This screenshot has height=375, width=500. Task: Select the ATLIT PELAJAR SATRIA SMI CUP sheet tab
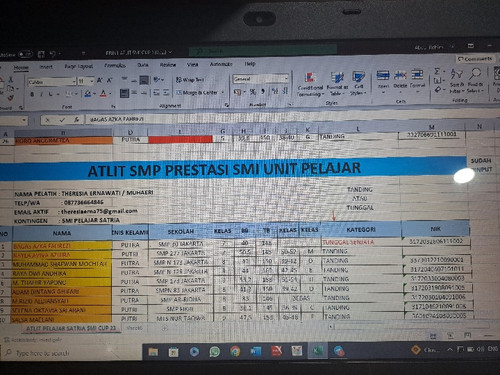pos(71,328)
